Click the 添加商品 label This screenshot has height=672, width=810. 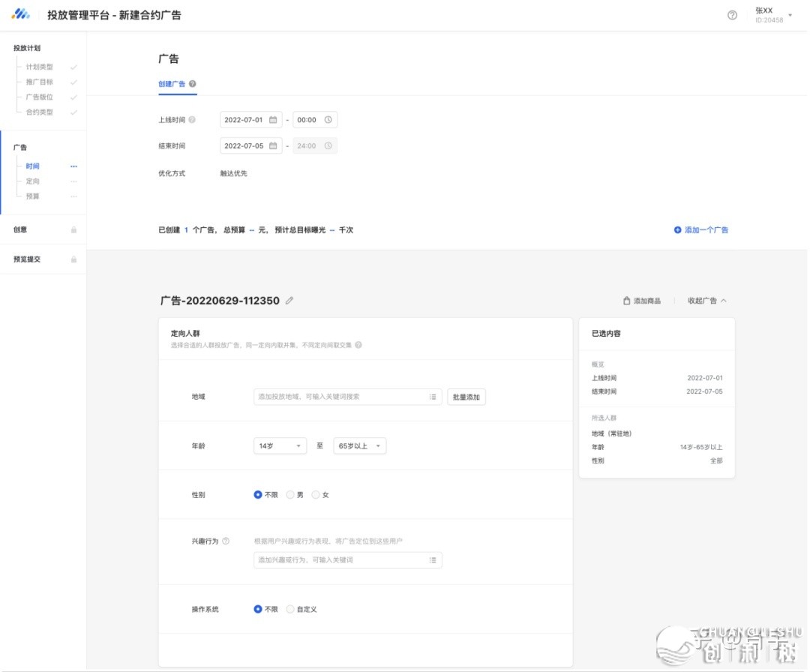[647, 301]
